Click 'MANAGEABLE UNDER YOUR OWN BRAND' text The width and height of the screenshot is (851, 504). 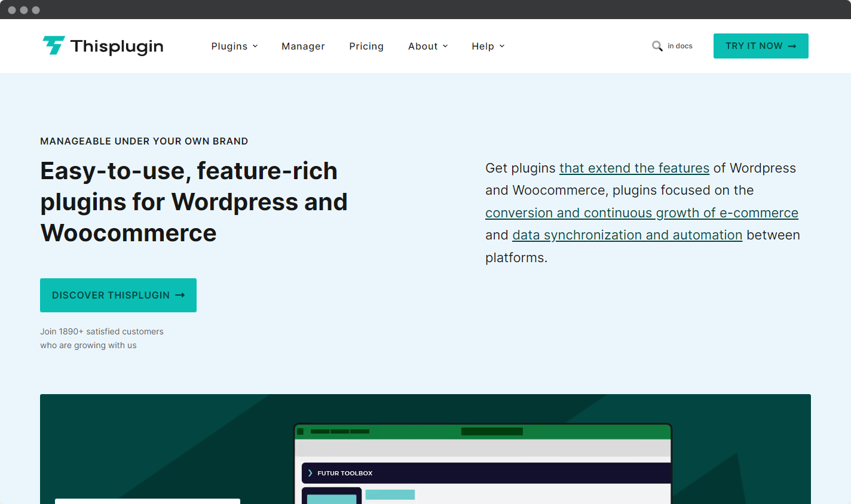click(x=144, y=142)
